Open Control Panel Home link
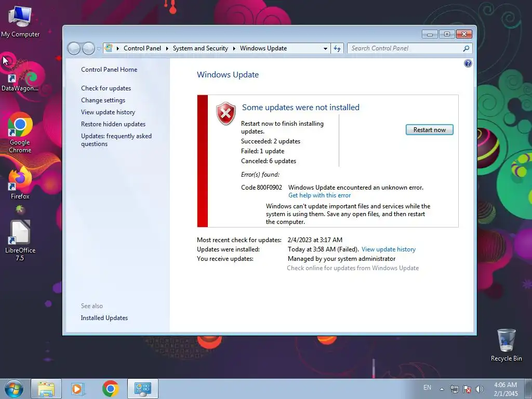 tap(109, 70)
